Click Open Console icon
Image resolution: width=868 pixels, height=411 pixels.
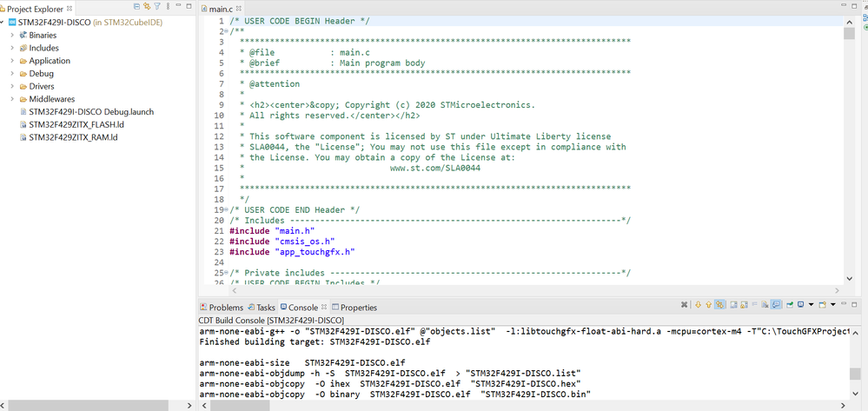click(x=823, y=305)
